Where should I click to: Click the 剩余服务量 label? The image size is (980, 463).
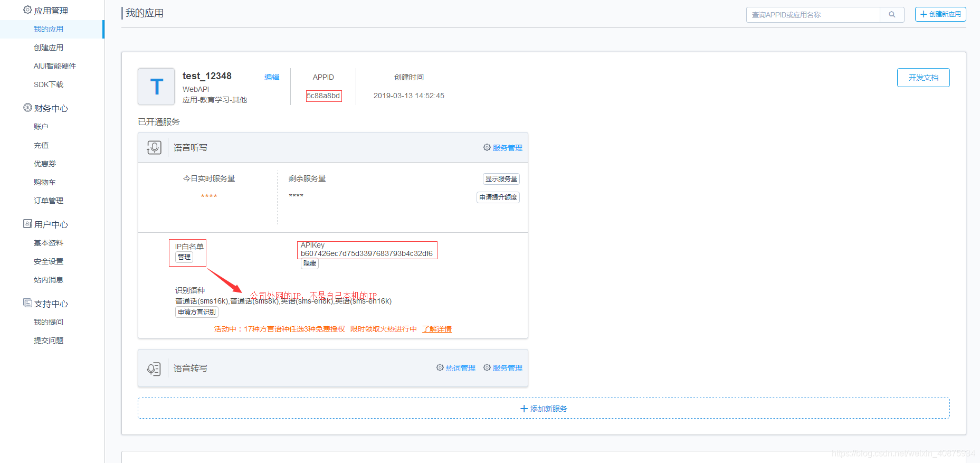click(307, 178)
